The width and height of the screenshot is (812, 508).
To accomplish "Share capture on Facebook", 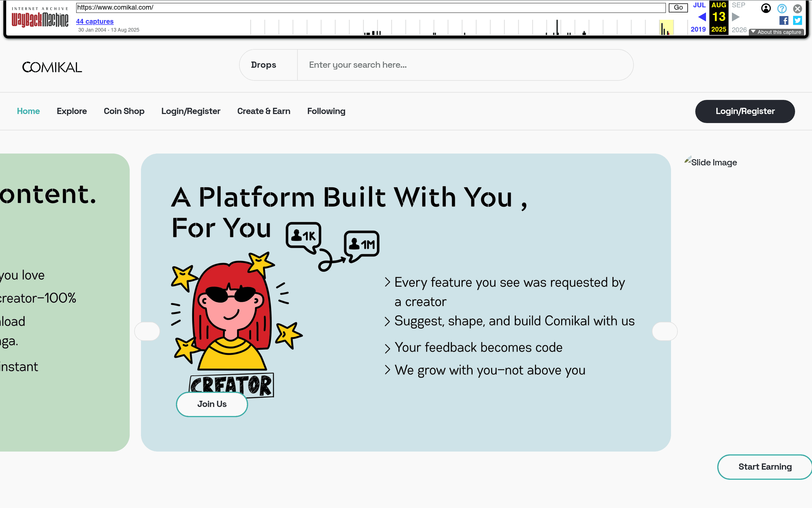I will tap(784, 21).
